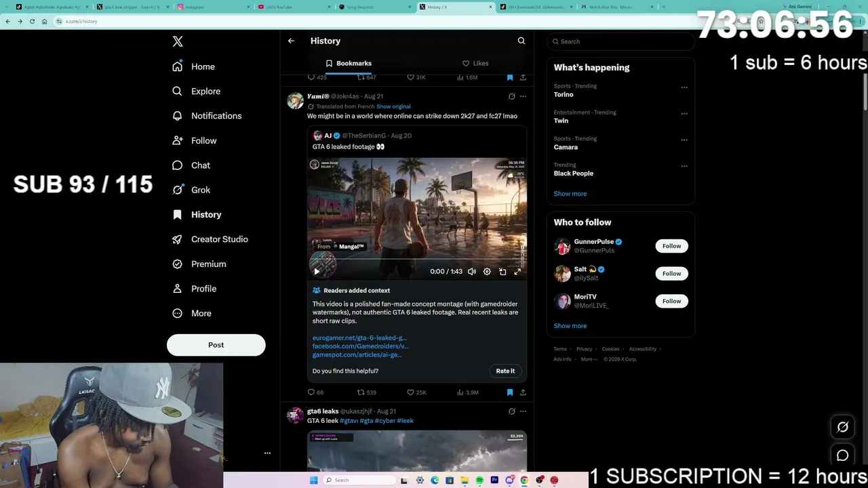Click the search field in the right column
Viewport: 868px width, 488px height.
click(620, 41)
